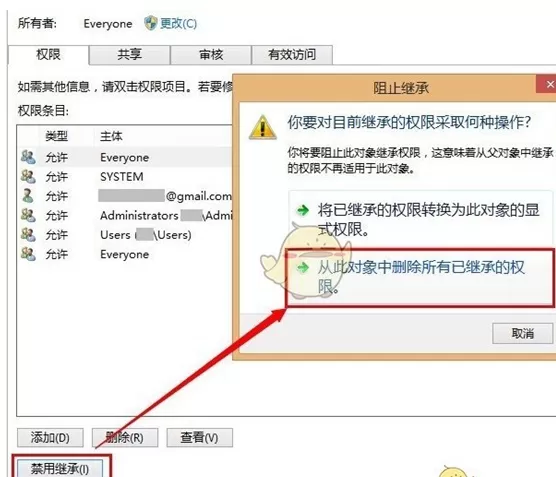Click the 删除(R) button
Viewport: 556px width, 477px height.
pyautogui.click(x=125, y=438)
